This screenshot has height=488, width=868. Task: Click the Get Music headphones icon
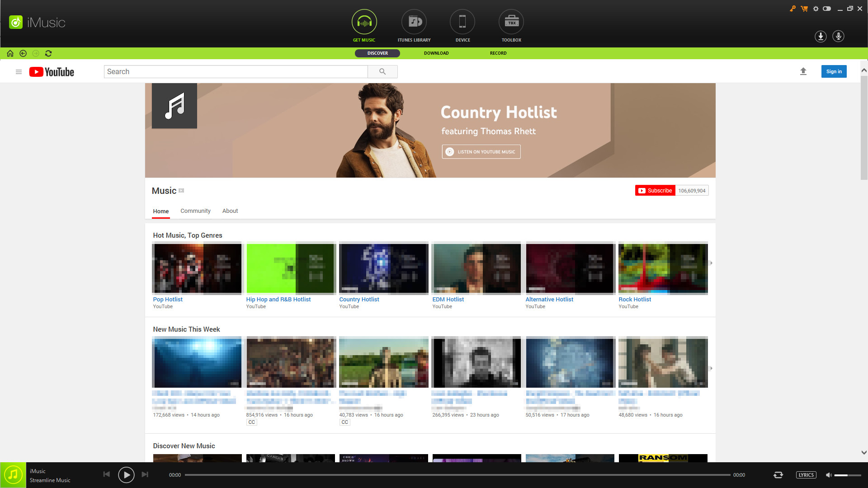(364, 21)
